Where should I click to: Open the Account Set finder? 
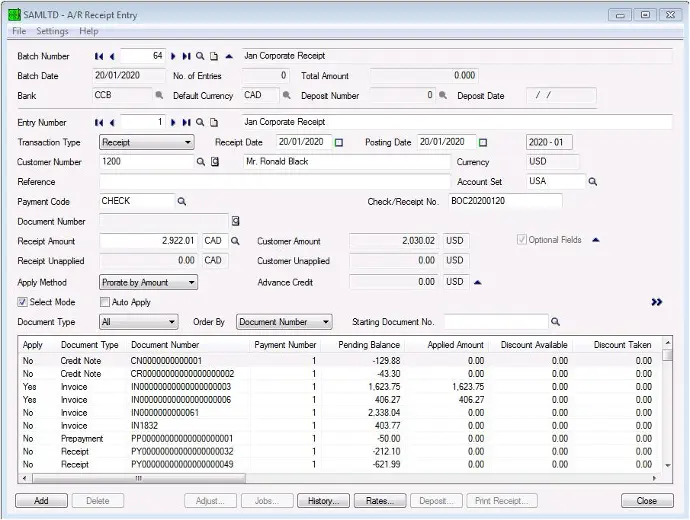593,182
